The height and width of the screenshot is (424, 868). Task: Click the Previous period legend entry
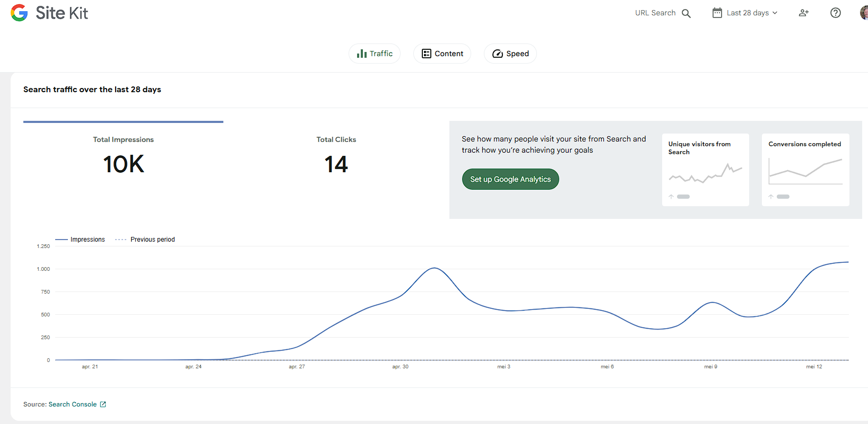pyautogui.click(x=145, y=240)
